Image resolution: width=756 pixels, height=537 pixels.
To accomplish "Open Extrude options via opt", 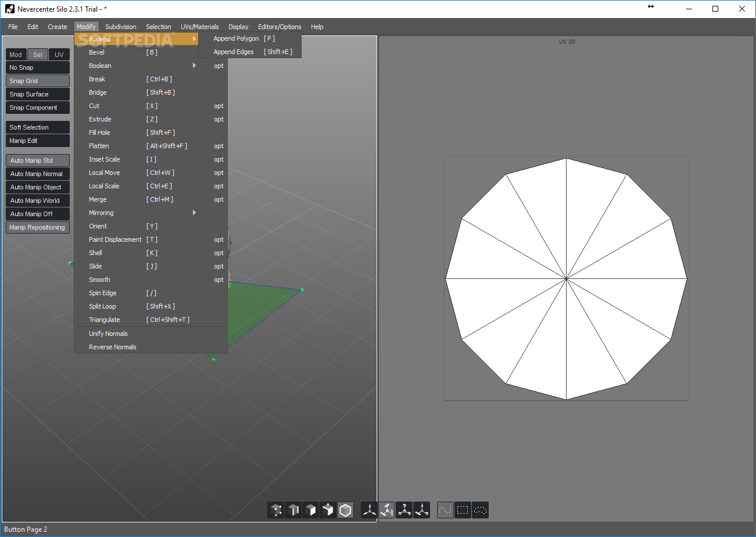I will coord(218,119).
